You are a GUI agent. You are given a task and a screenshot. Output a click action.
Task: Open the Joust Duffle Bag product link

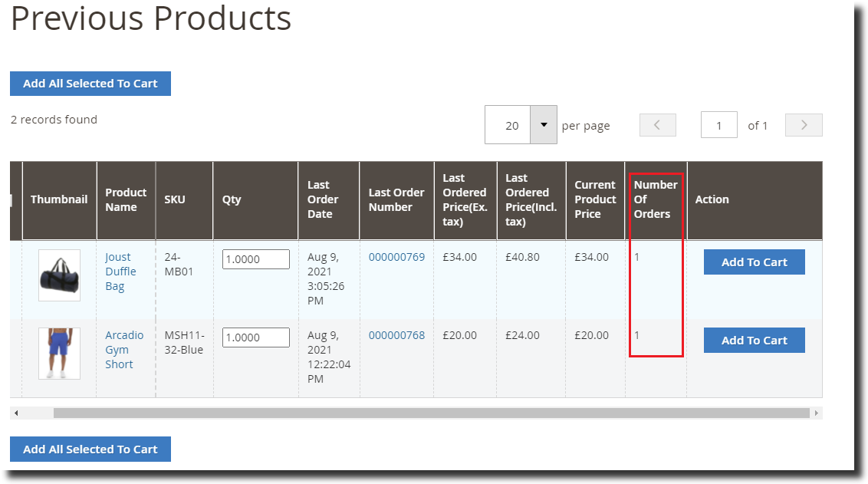point(120,272)
